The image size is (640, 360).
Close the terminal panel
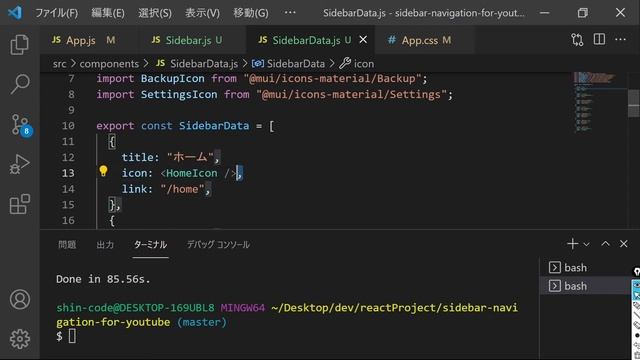tap(624, 244)
